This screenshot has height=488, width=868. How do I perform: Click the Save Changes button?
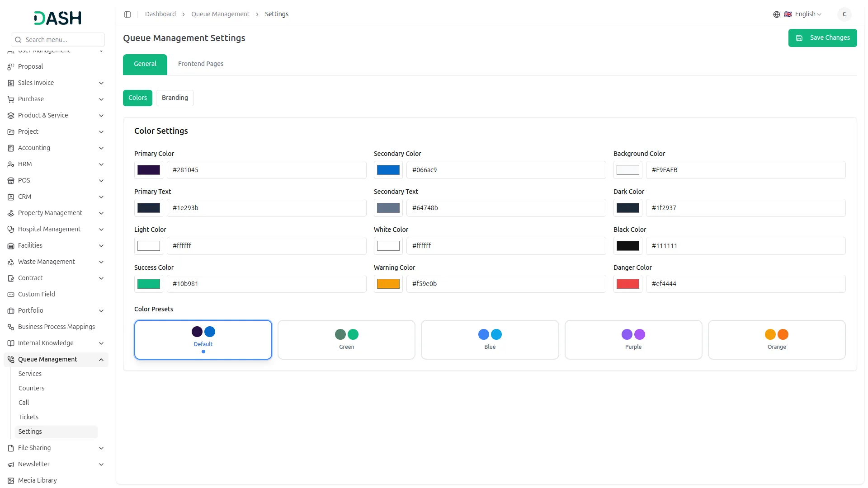point(822,38)
